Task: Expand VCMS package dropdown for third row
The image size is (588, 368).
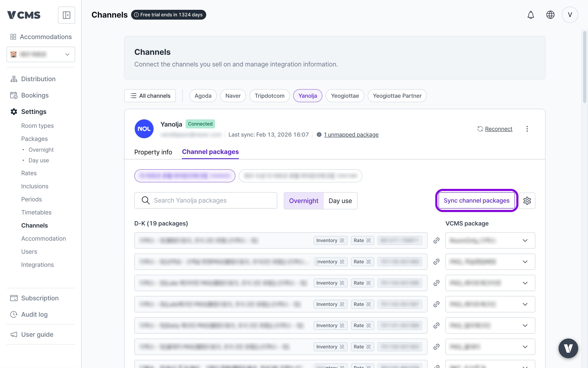Action: [x=490, y=283]
